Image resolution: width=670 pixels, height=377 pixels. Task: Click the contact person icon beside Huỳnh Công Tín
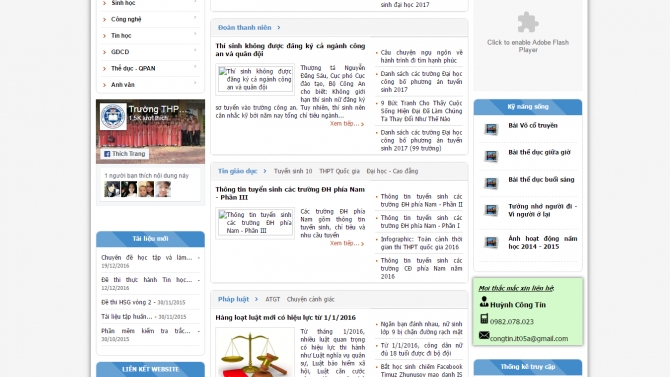point(484,302)
